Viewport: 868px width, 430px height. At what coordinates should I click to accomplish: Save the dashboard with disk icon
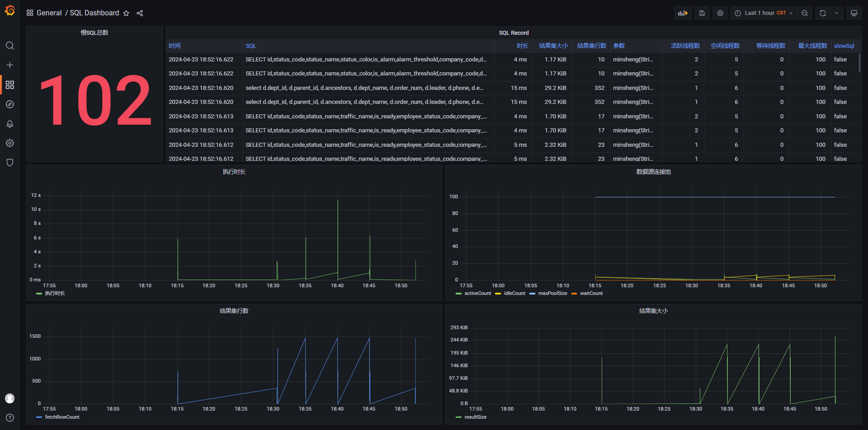[702, 13]
